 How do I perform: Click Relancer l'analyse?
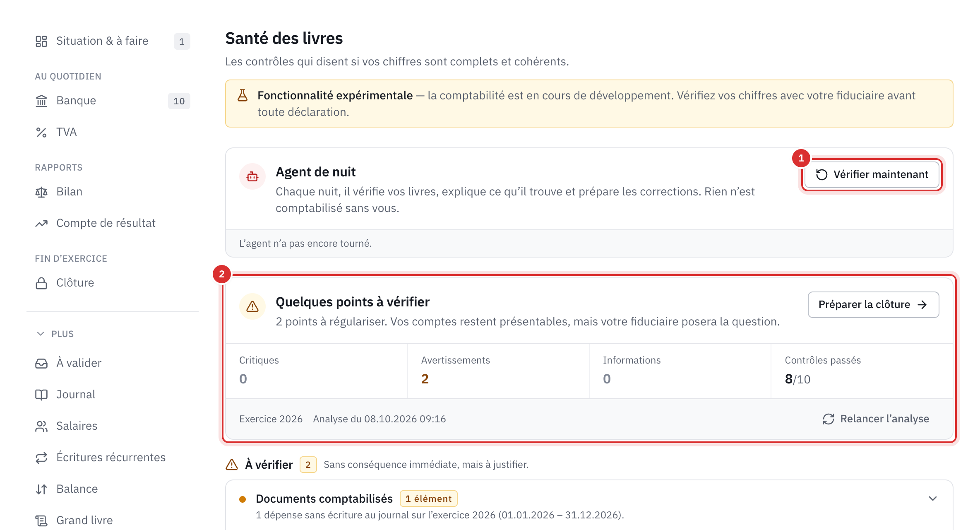pos(876,419)
